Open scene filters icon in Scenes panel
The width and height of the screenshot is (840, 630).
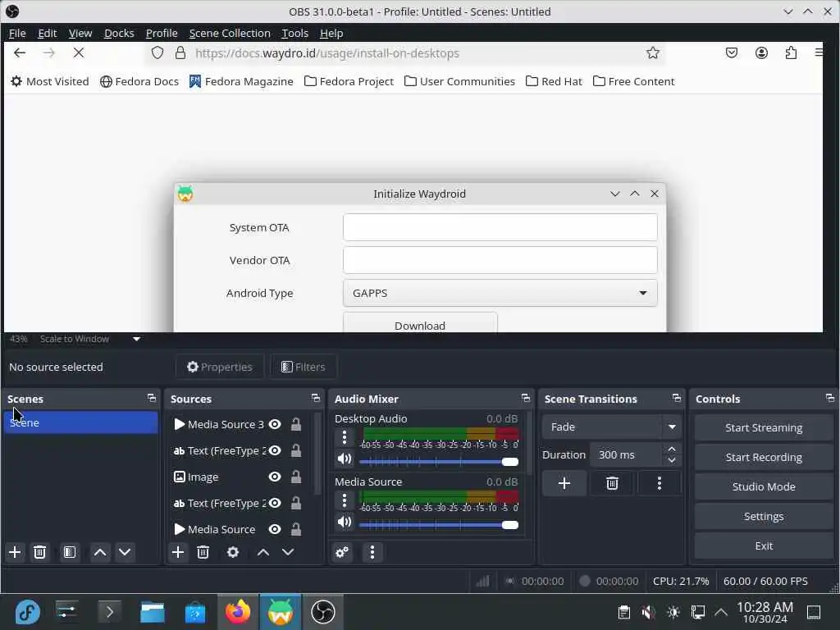pos(70,552)
